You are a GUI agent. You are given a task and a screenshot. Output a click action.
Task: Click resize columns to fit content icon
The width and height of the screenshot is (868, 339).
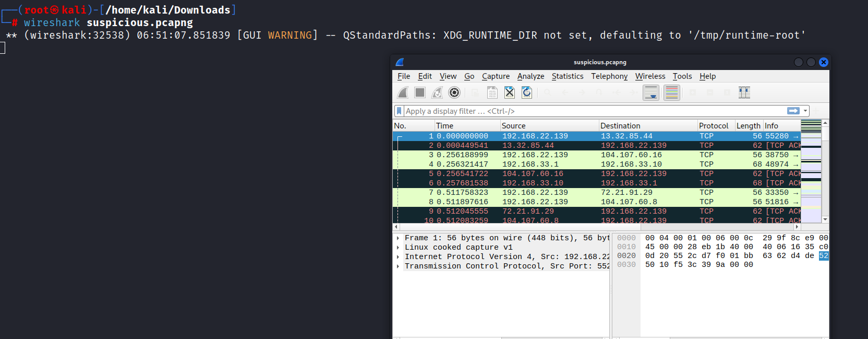tap(744, 92)
